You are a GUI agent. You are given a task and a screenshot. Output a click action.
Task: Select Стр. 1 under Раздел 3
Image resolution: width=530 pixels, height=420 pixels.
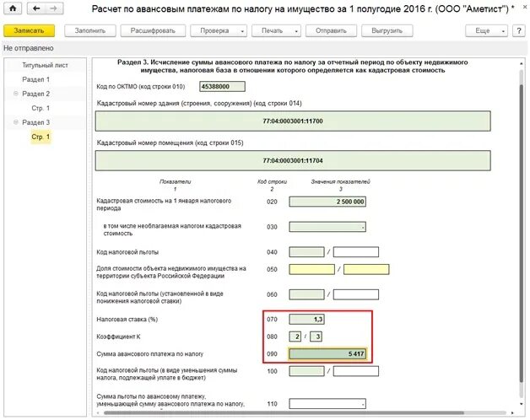click(x=41, y=137)
